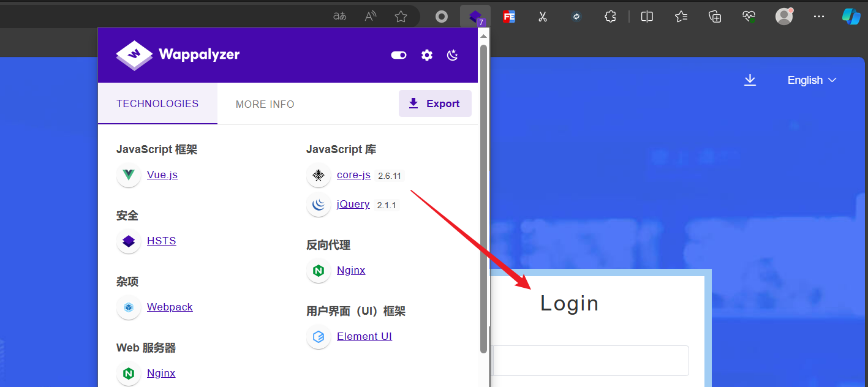Click the core-js logo icon
Screen dimensions: 868x387
tap(319, 175)
